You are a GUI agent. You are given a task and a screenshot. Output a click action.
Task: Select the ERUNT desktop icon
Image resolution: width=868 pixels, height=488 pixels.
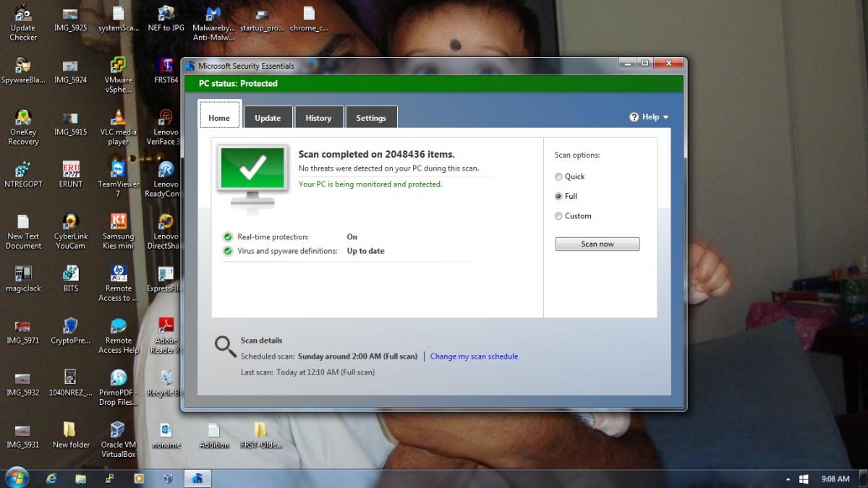pyautogui.click(x=71, y=174)
